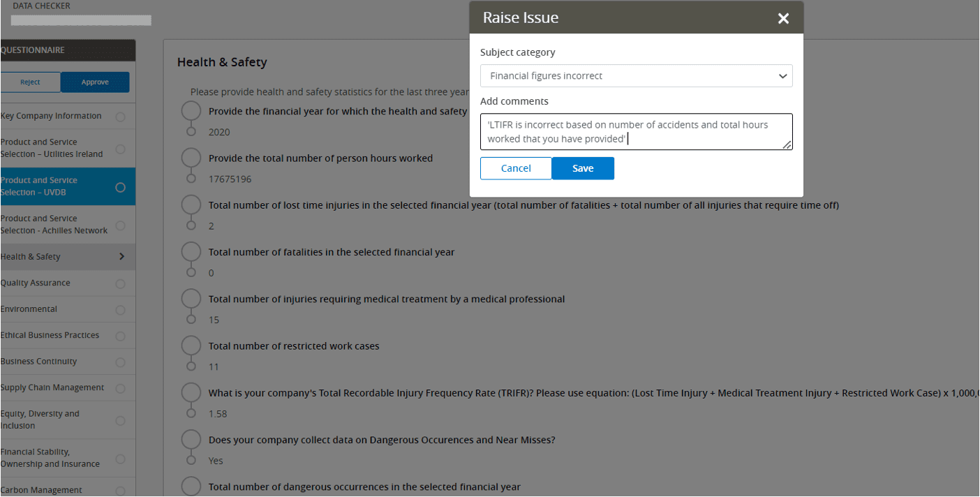This screenshot has height=497, width=980.
Task: Expand the Health & Safety chevron arrow
Action: 121,257
